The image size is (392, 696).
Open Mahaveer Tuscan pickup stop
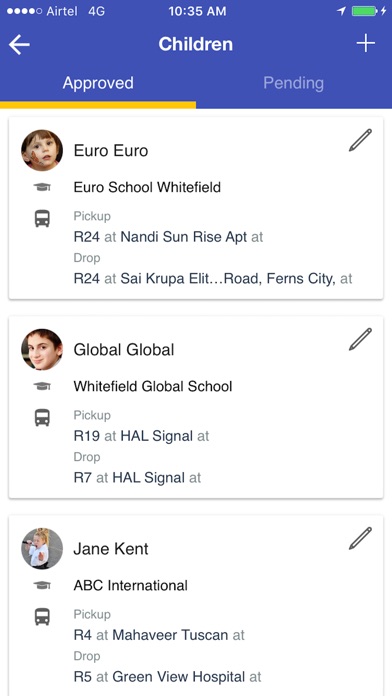(170, 635)
